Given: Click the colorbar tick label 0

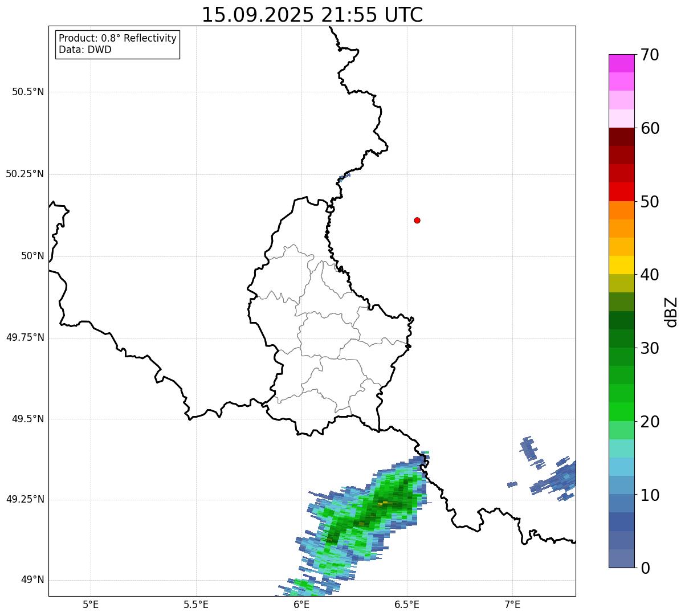Looking at the screenshot, I should (645, 568).
